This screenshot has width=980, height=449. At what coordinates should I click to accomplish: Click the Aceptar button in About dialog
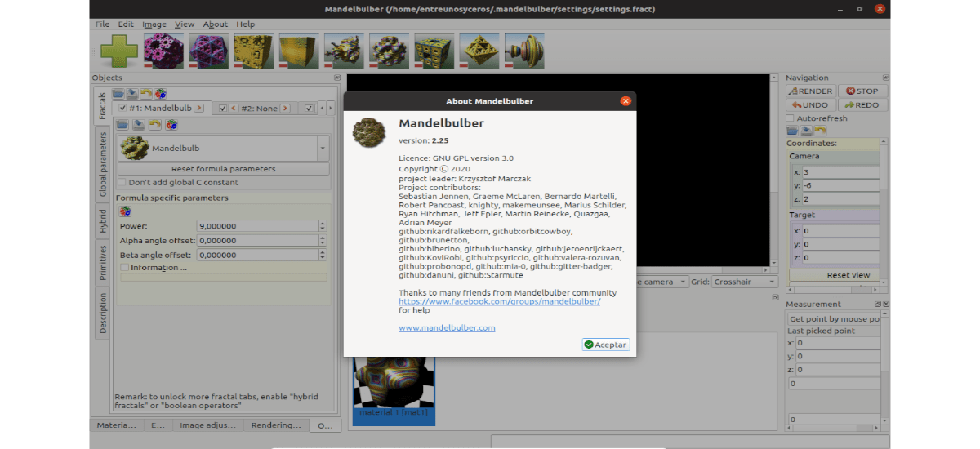click(x=605, y=345)
